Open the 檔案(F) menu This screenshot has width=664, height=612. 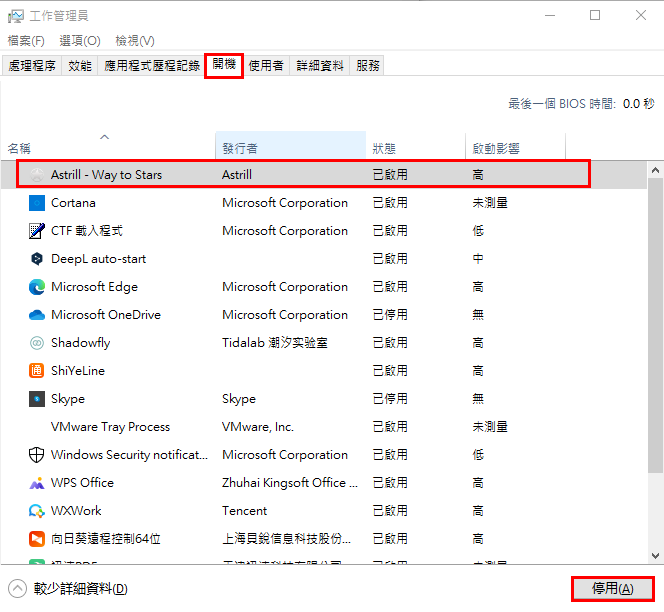[26, 41]
